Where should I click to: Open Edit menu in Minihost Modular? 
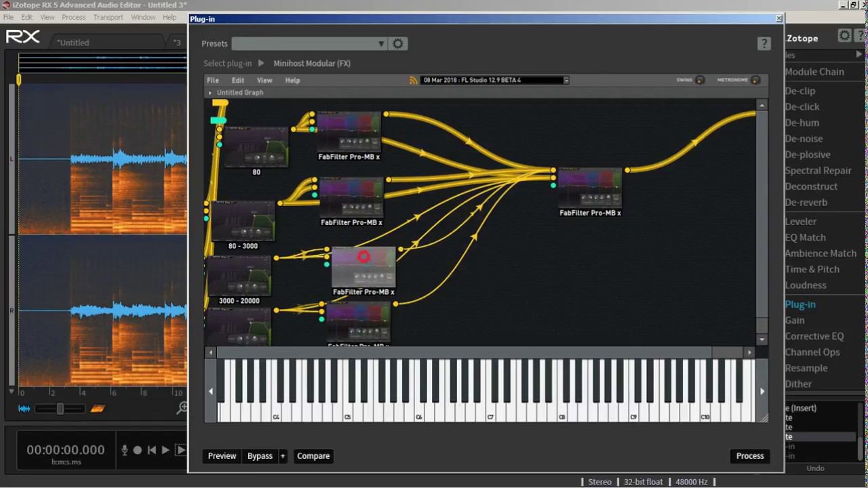point(238,80)
